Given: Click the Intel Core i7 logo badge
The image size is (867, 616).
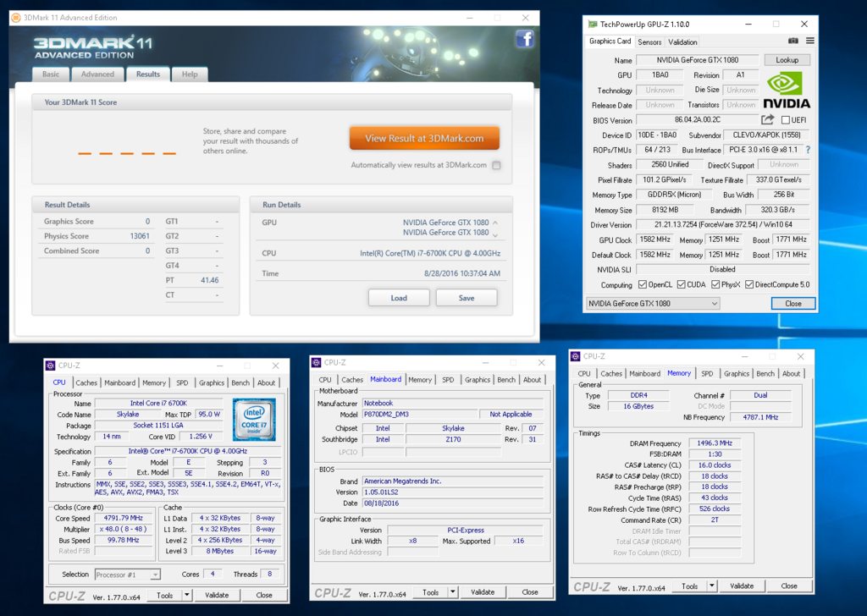Looking at the screenshot, I should tap(254, 420).
